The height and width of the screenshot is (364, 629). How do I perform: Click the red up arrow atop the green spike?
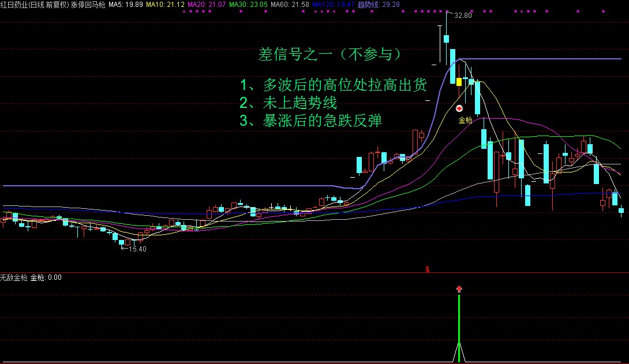[459, 289]
